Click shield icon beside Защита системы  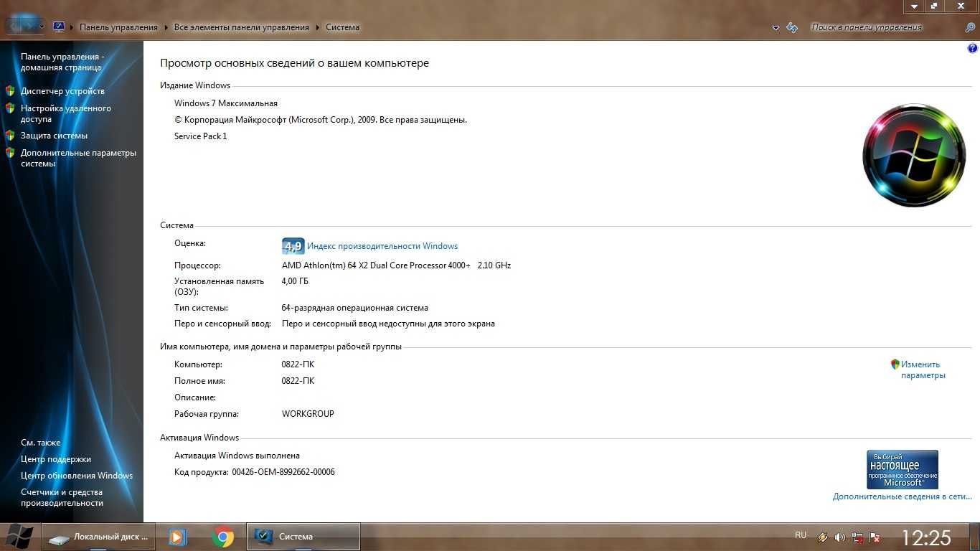[x=10, y=136]
